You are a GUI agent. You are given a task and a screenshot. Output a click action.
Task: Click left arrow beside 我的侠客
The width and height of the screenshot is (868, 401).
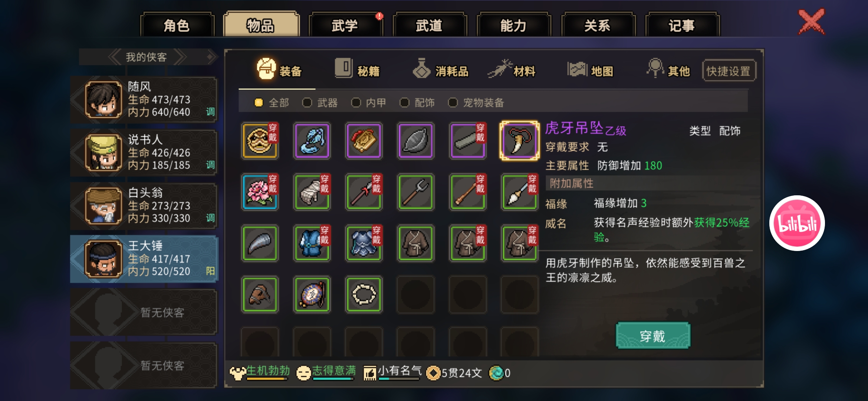coord(115,57)
